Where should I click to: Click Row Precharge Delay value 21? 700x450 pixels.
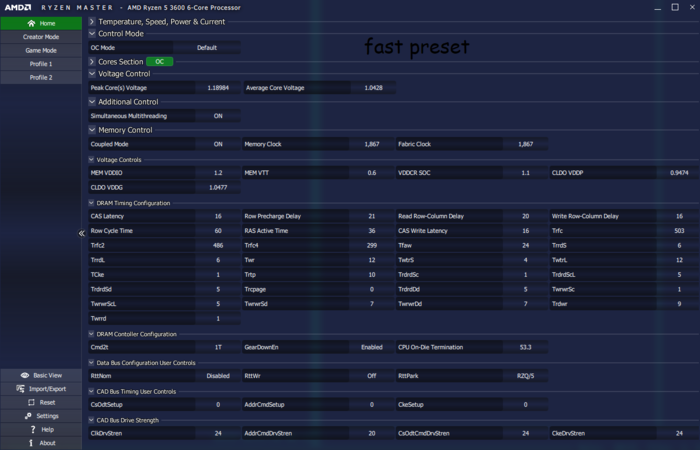(371, 216)
